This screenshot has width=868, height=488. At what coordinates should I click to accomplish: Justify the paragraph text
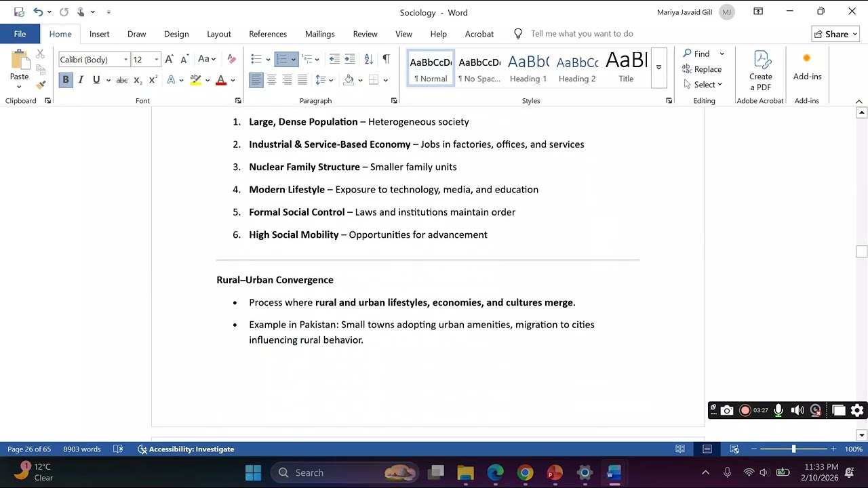tap(302, 80)
